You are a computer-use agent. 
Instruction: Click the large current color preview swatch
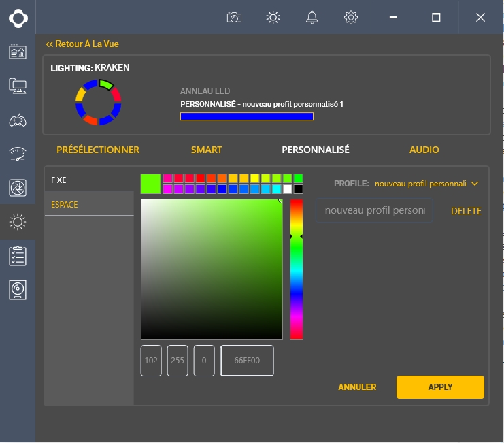pos(151,184)
